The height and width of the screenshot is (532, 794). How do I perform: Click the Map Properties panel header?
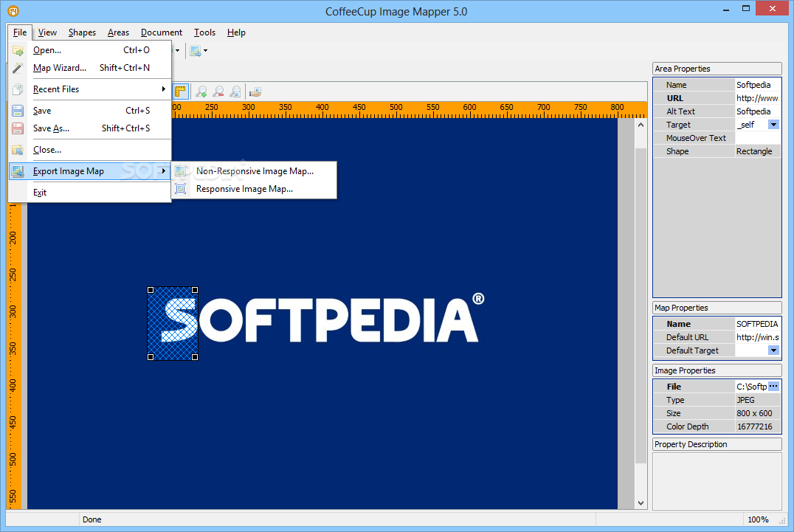(717, 308)
